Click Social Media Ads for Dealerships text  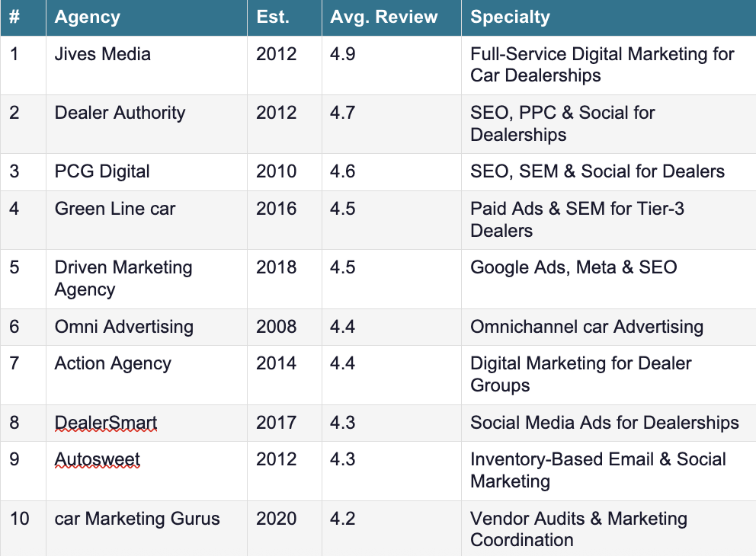tap(604, 423)
